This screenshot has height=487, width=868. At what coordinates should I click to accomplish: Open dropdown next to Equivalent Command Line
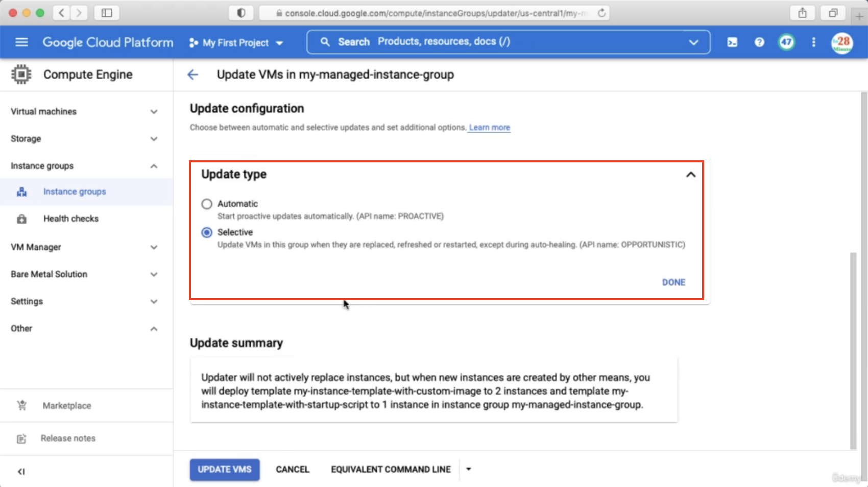click(468, 469)
